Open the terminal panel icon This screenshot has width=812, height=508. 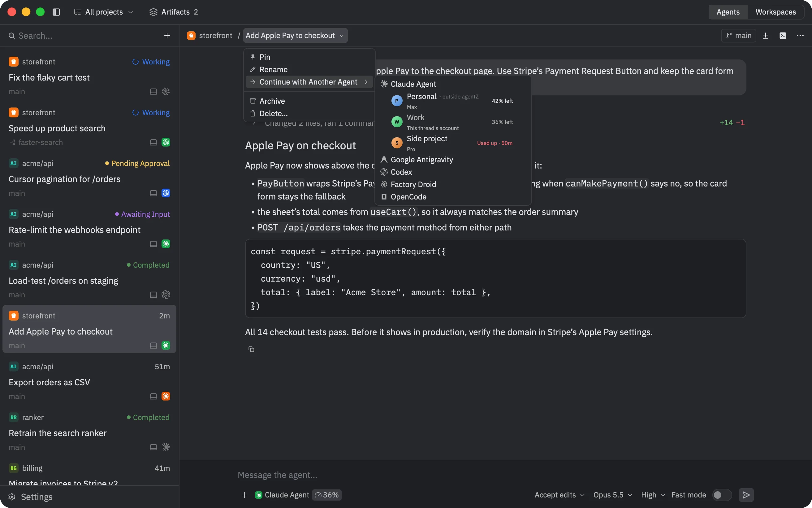pos(783,36)
